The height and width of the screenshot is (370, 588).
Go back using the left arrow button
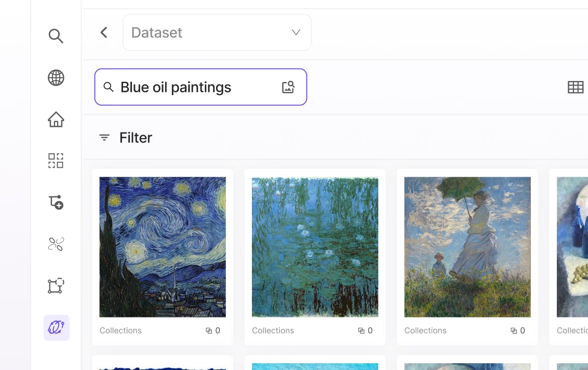[103, 32]
